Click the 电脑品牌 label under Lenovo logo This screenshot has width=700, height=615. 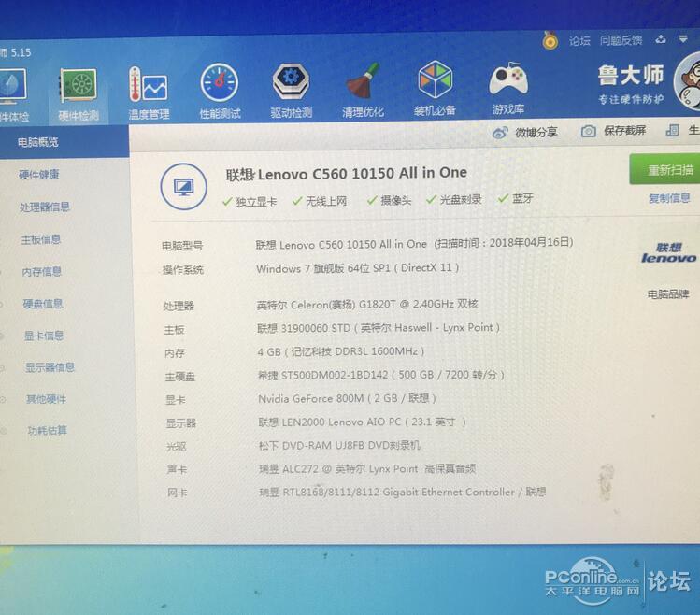(x=668, y=293)
